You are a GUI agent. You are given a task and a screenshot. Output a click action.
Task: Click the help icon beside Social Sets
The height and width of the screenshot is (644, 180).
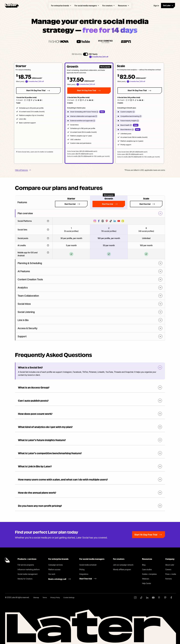tap(48, 229)
